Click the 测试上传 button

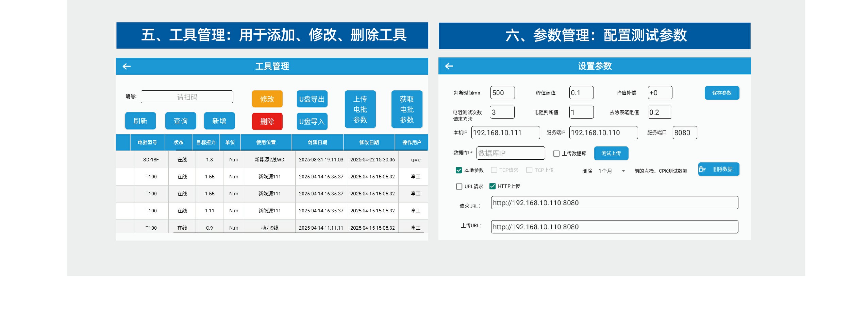611,153
